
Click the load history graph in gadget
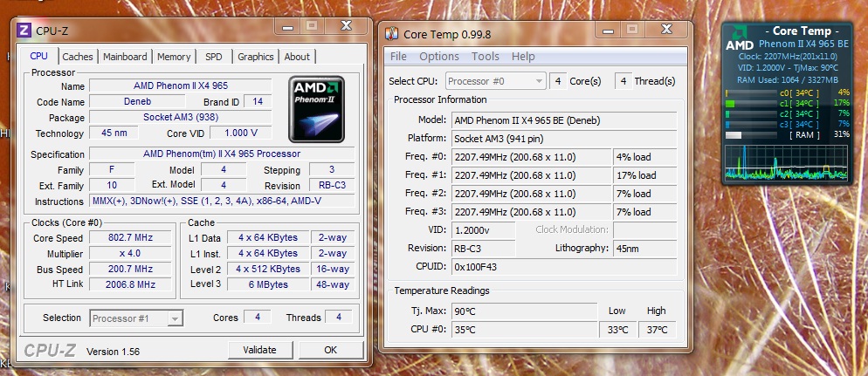point(786,162)
